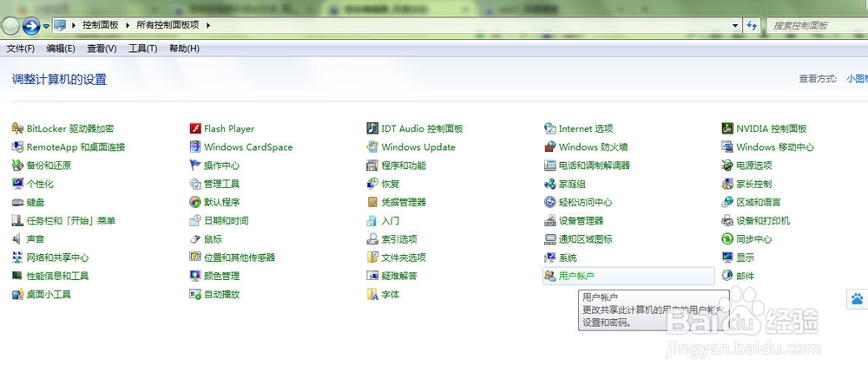Click the 控制面板 breadcrumb

tap(100, 25)
